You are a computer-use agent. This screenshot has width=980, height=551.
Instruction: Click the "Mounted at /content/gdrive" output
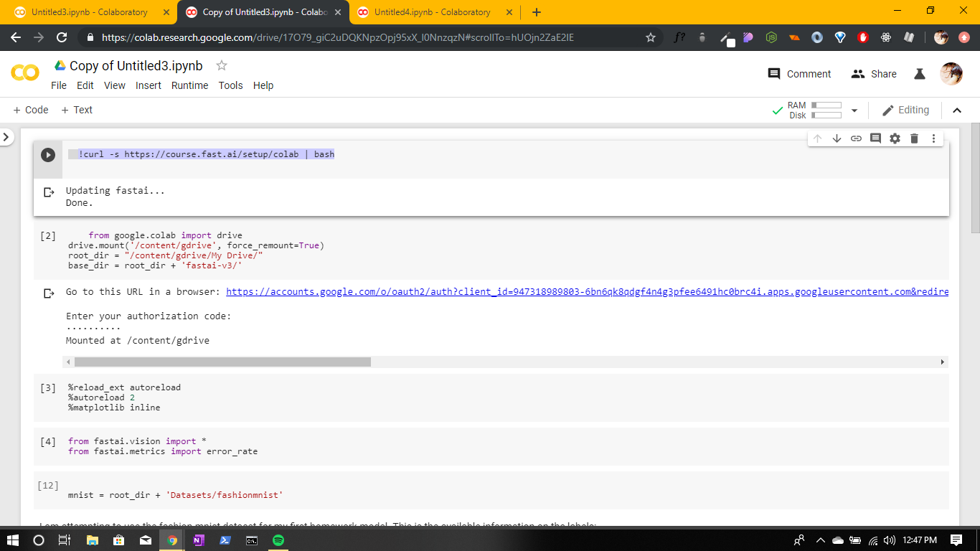pyautogui.click(x=138, y=341)
